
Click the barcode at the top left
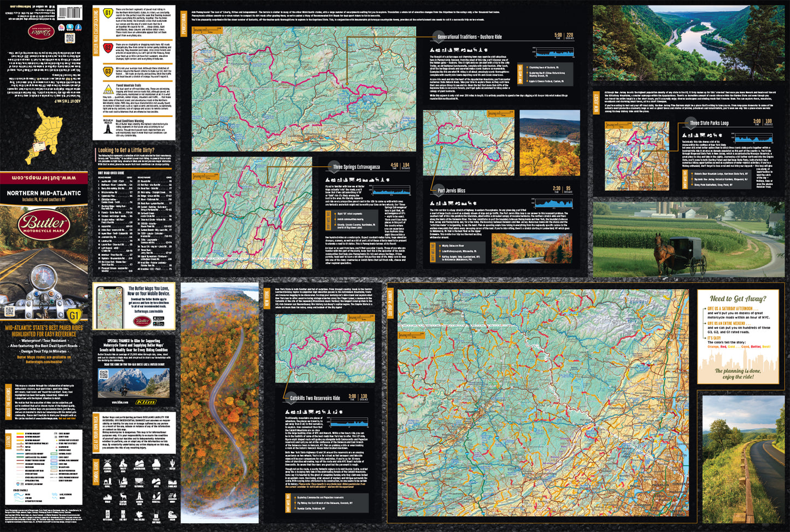(70, 12)
